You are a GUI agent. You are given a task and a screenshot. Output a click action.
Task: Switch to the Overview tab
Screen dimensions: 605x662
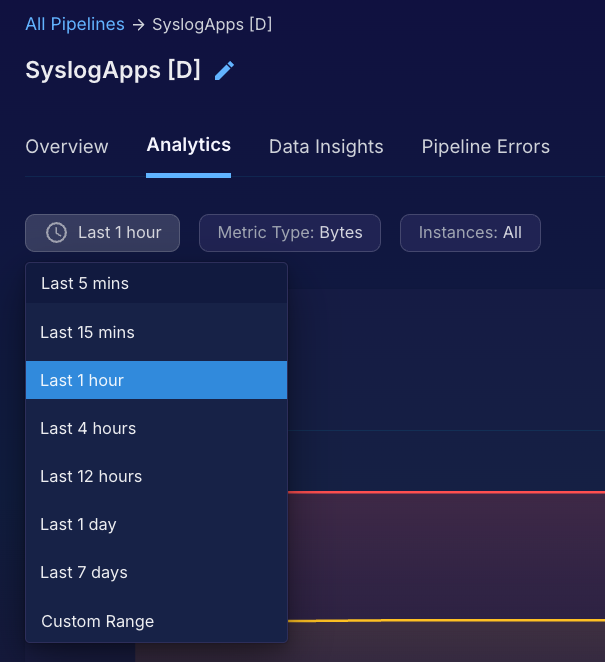(67, 146)
